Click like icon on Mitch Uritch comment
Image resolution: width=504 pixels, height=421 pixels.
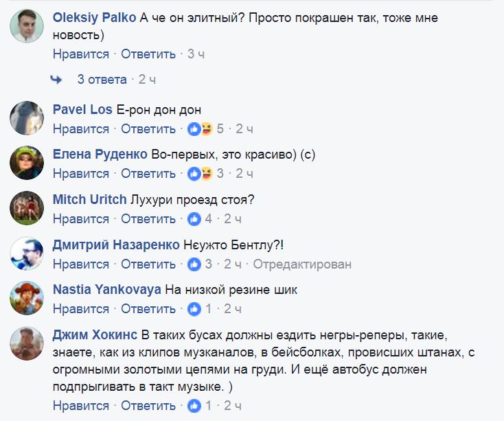point(194,219)
